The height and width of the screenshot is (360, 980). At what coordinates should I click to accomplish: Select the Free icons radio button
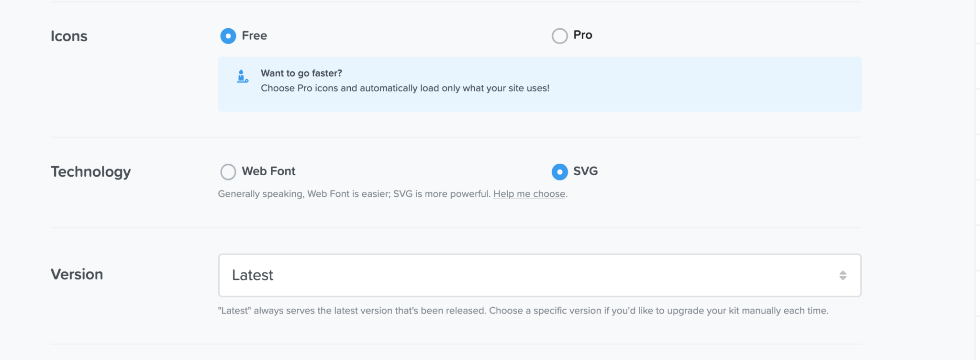[x=228, y=36]
